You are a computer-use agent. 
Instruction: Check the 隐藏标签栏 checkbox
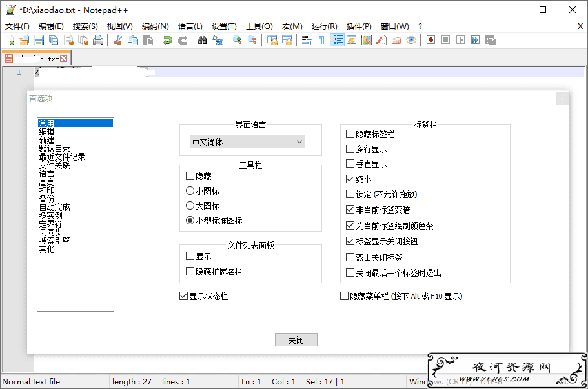coord(350,134)
